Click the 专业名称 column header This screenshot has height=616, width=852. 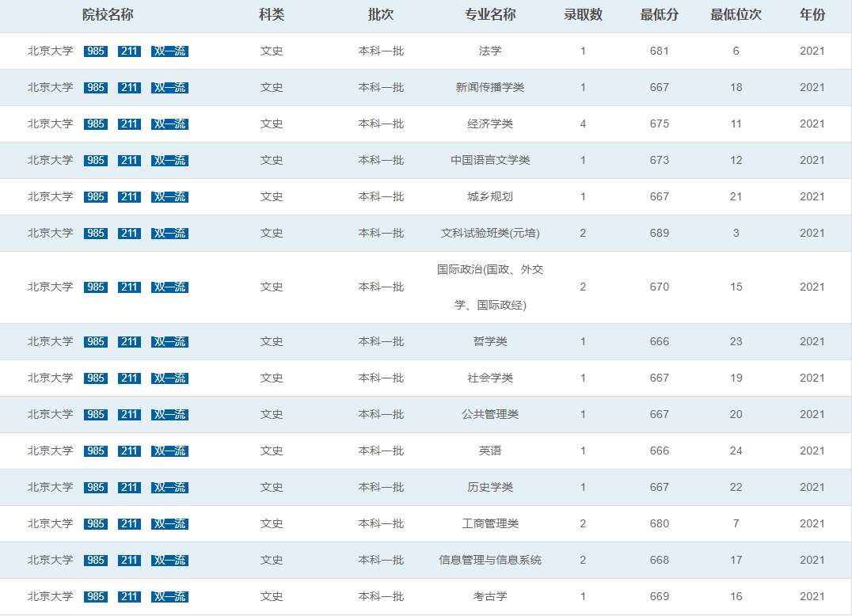pyautogui.click(x=491, y=14)
